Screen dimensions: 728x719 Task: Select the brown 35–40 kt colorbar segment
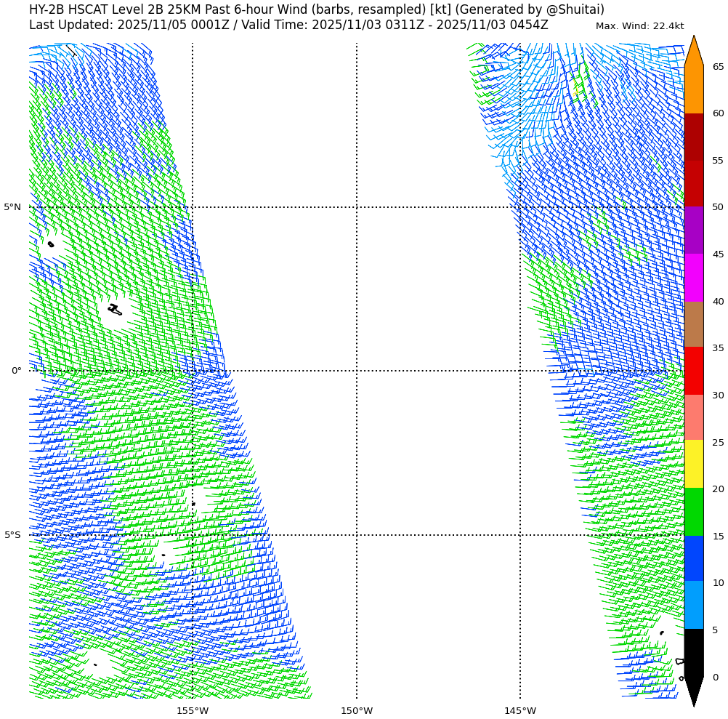(x=693, y=324)
